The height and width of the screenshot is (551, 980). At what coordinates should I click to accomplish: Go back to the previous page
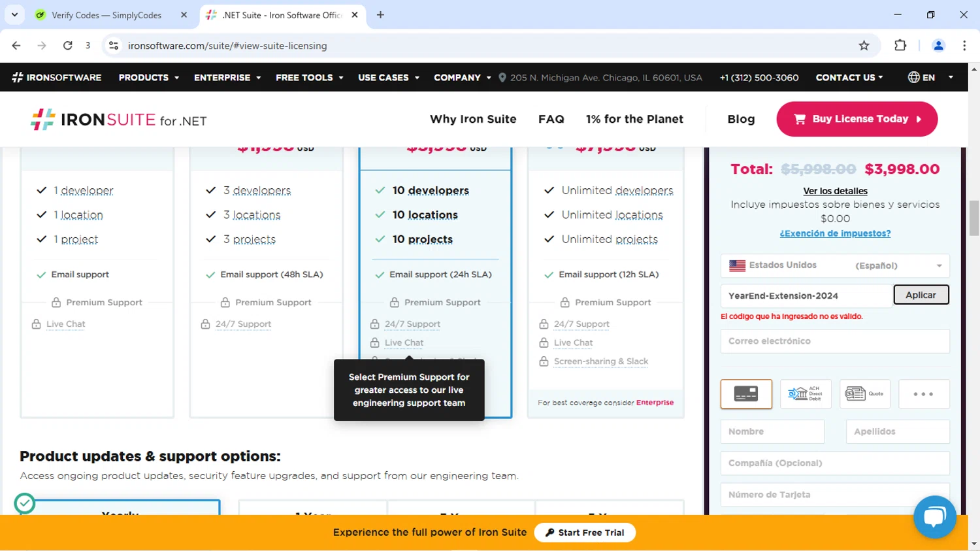16,45
